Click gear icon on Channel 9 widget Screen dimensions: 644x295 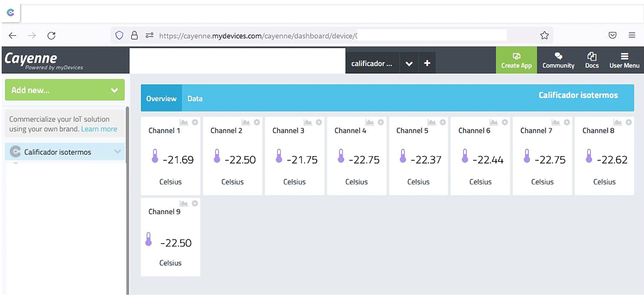195,204
